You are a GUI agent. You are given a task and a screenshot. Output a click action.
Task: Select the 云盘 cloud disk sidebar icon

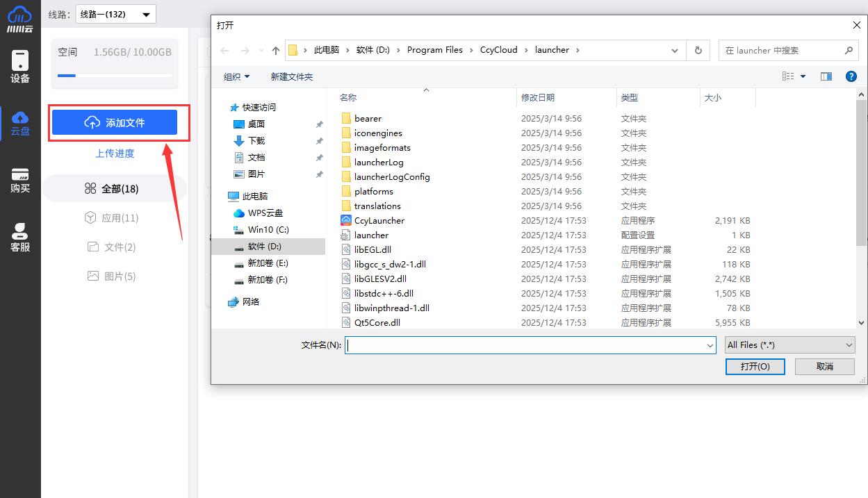click(20, 122)
